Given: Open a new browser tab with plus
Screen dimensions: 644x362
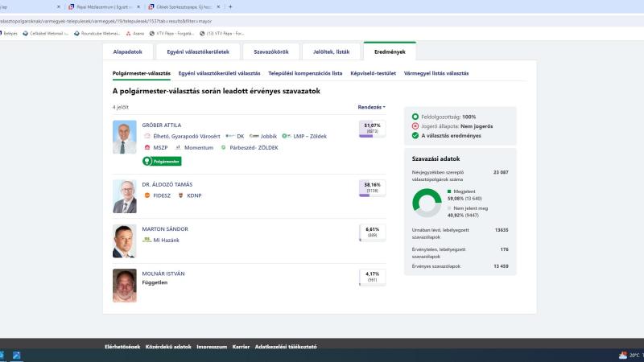Looking at the screenshot, I should 230,6.
